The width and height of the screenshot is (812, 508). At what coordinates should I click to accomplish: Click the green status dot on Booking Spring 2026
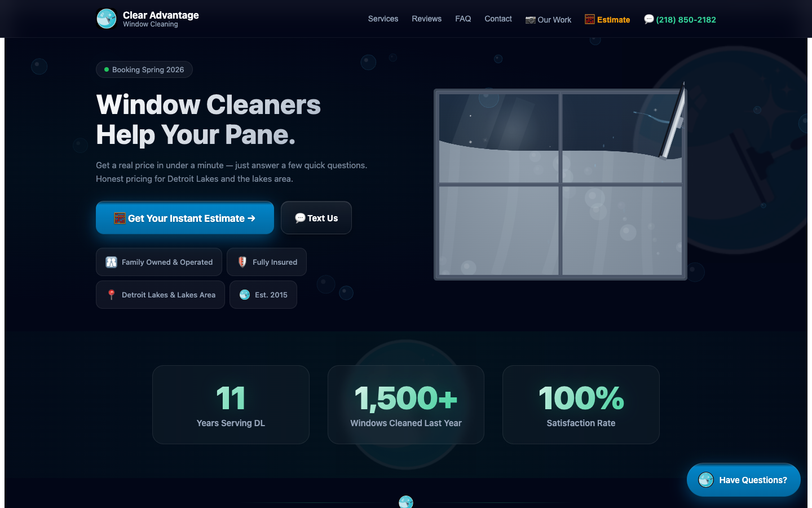tap(105, 69)
